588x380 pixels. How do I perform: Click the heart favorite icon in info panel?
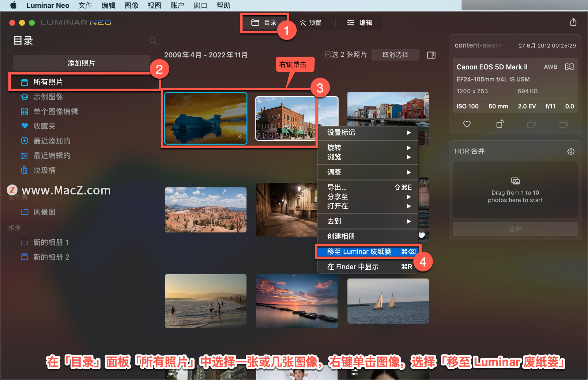[x=467, y=124]
